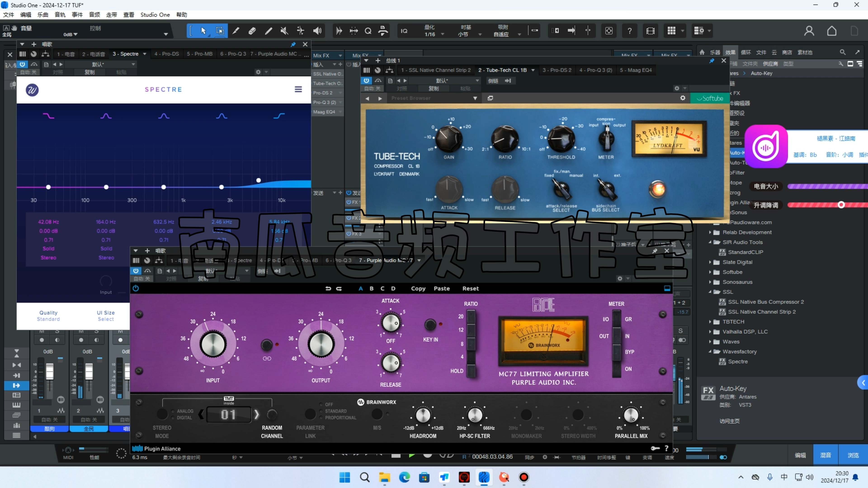Collapse the Wavesfactory folder

(x=710, y=351)
